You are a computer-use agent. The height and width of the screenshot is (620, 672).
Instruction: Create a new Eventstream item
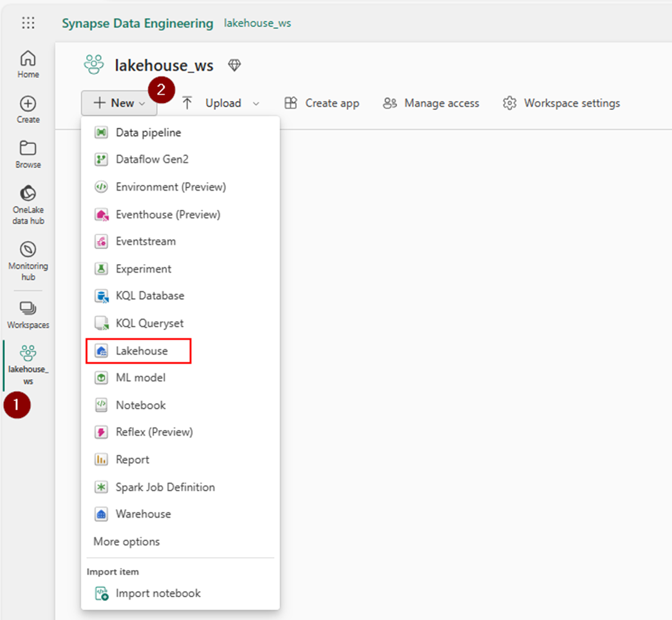pos(181,241)
